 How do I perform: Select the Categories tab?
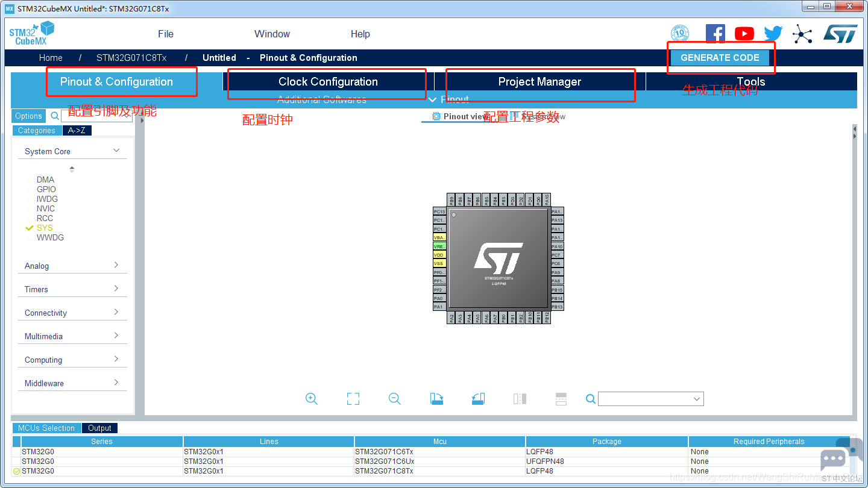pos(37,131)
